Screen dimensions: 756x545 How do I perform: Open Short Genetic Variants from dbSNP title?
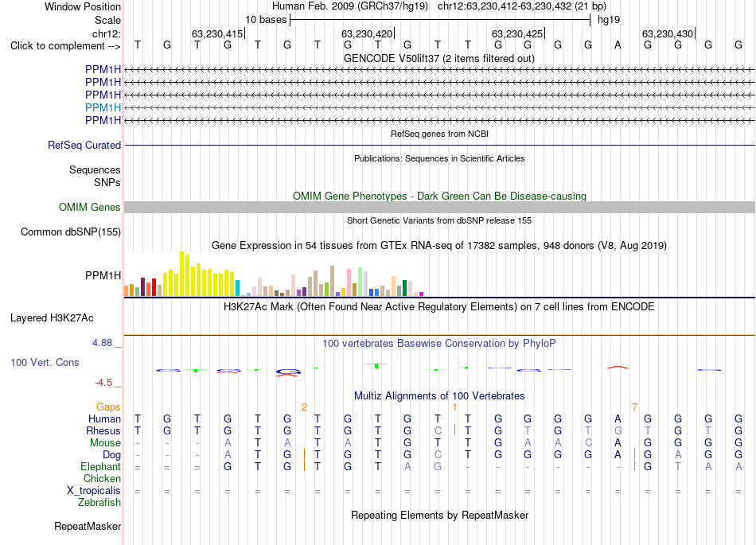click(439, 220)
